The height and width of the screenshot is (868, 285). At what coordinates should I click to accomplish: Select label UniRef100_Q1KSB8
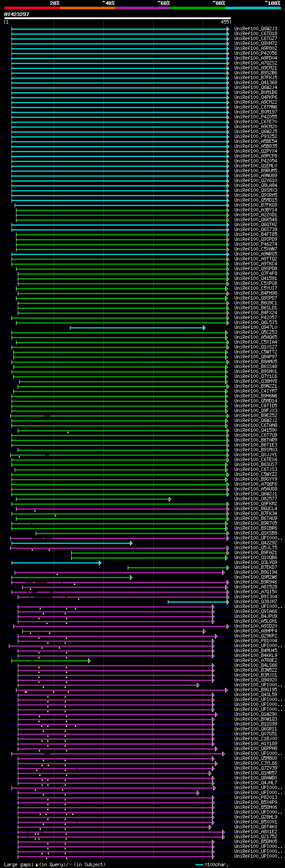point(256,533)
